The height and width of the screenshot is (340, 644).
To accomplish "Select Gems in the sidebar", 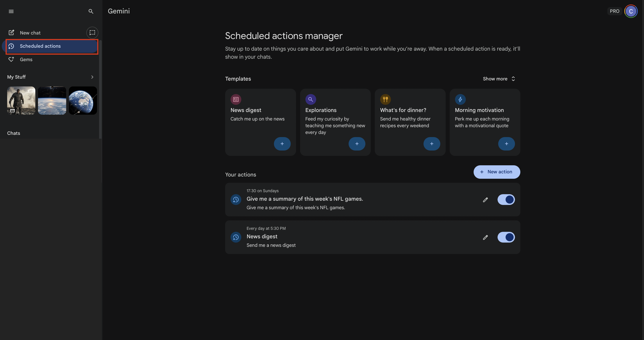I will click(x=26, y=59).
